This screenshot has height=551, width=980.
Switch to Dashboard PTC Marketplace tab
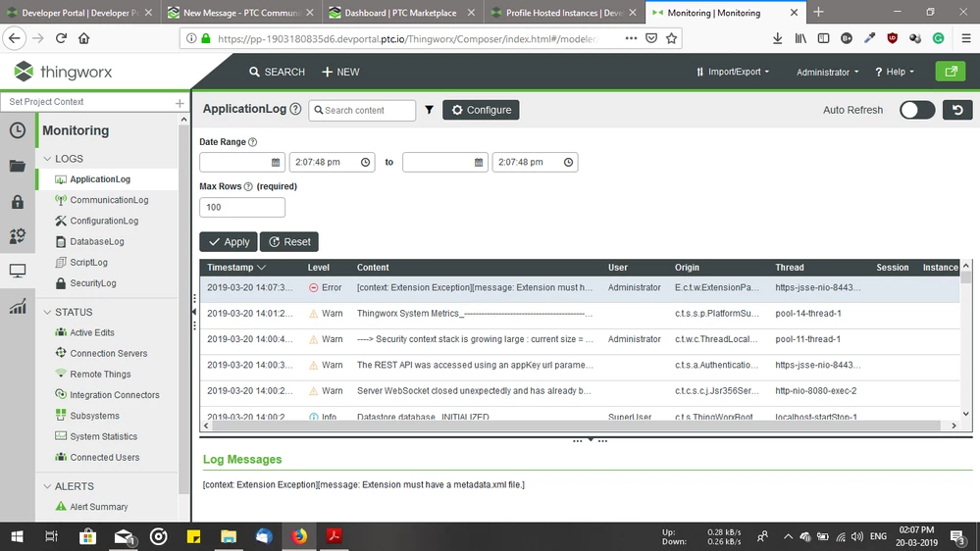[x=402, y=13]
